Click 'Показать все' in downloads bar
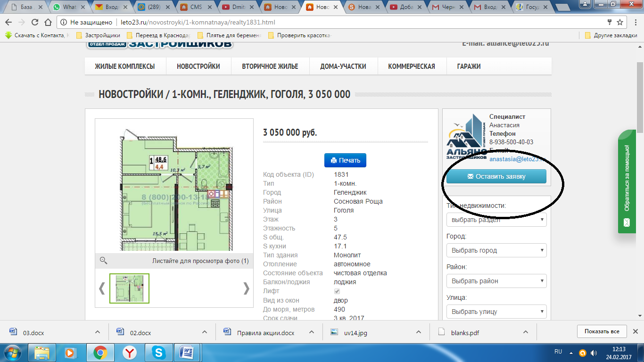Screen dimensions: 644x362 coord(602,331)
